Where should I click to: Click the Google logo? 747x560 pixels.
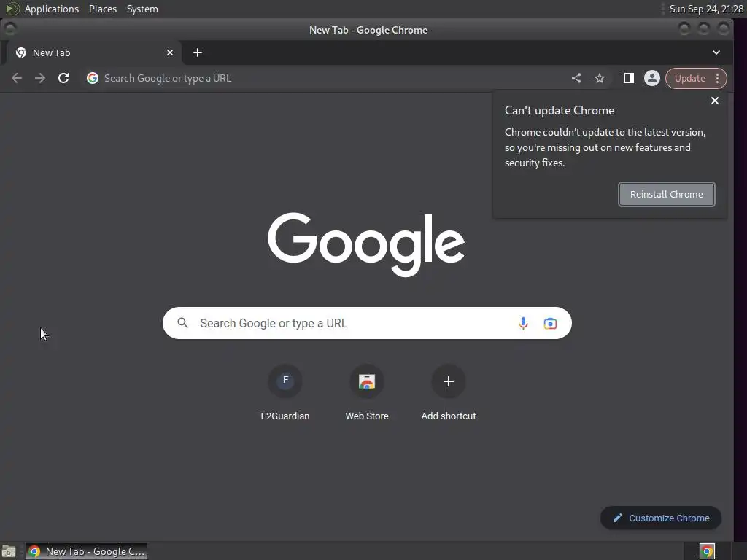click(366, 244)
